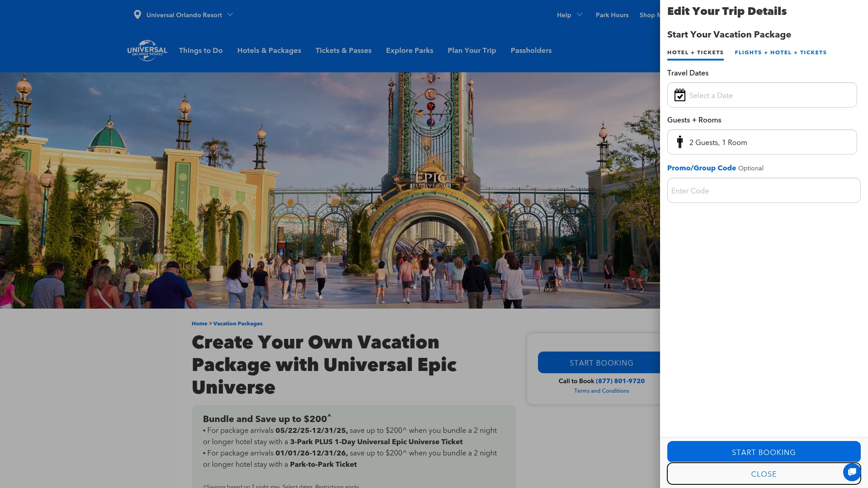The height and width of the screenshot is (488, 868).
Task: Open Plan Your Trip menu
Action: click(472, 51)
